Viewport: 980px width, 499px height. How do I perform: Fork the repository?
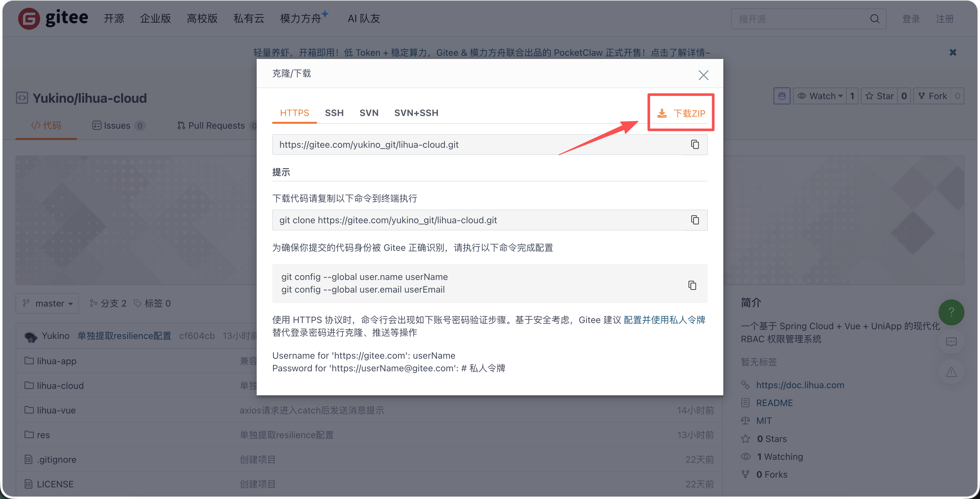point(932,96)
